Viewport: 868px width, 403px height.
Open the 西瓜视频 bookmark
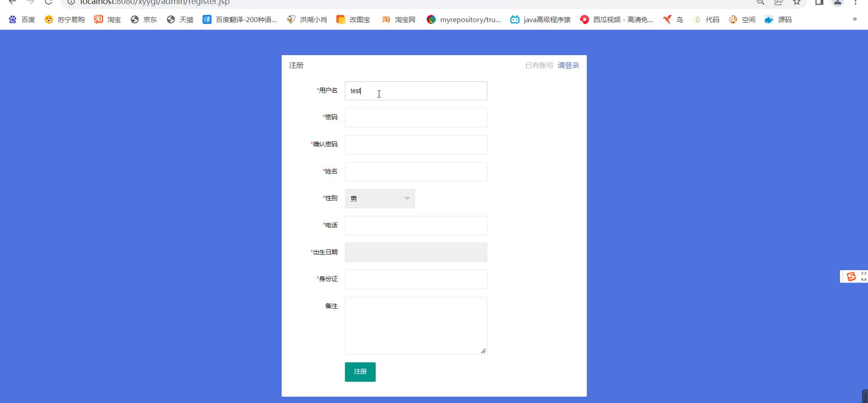click(x=617, y=19)
